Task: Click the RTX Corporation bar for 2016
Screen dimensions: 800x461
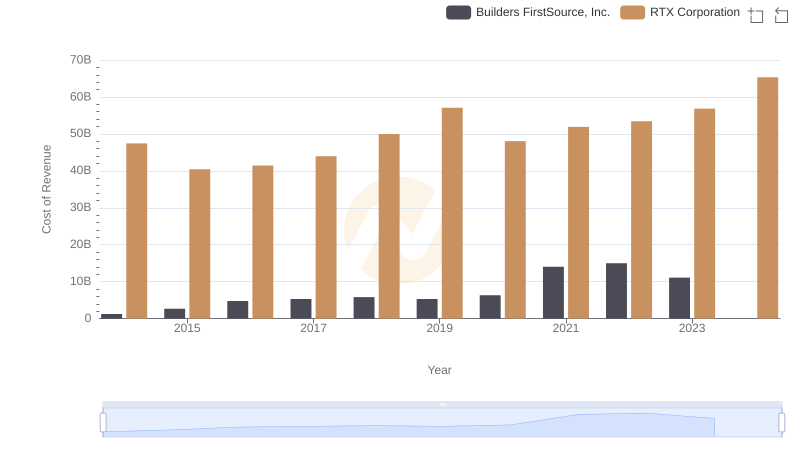Action: (263, 242)
